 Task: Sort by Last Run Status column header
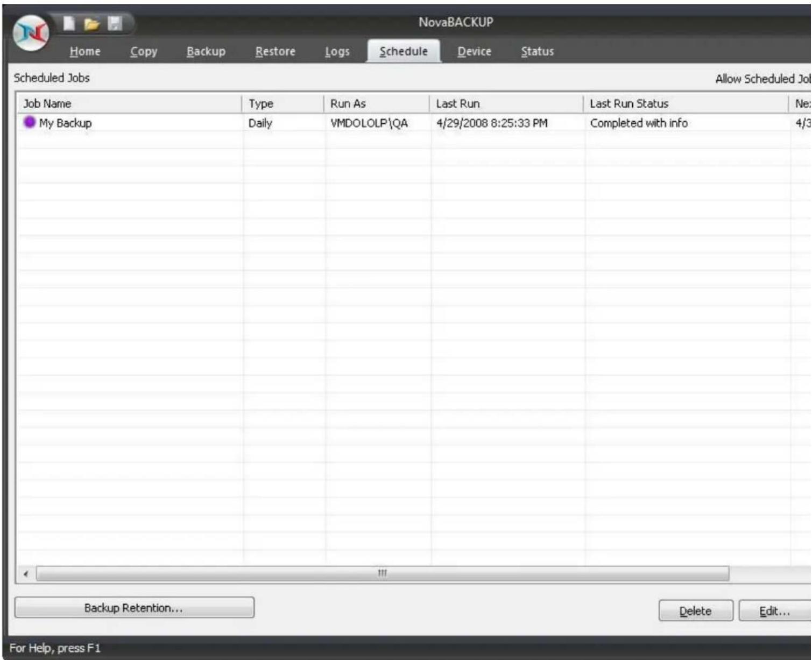click(686, 103)
